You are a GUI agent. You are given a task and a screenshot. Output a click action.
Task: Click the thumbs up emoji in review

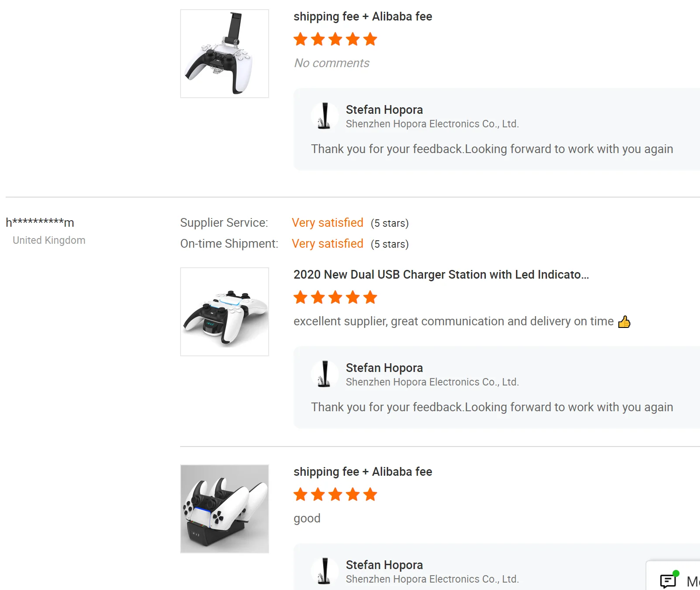tap(624, 322)
